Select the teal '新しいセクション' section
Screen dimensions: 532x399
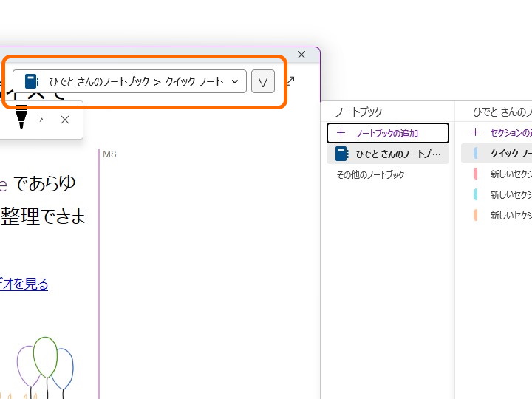point(497,194)
